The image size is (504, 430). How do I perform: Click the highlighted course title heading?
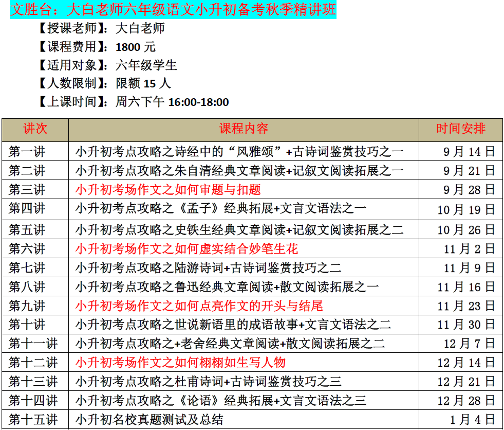pos(173,9)
